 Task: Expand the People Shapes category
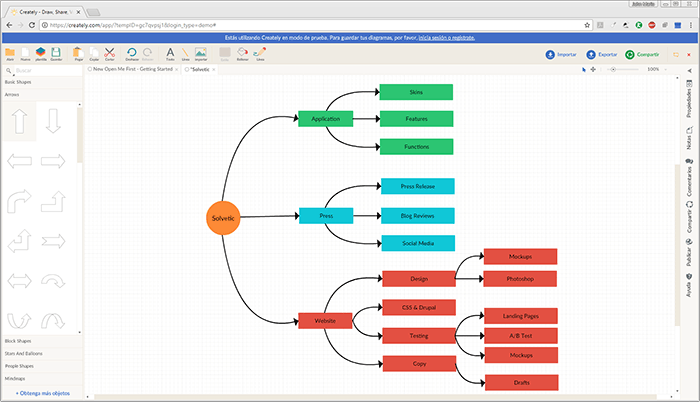[x=42, y=366]
